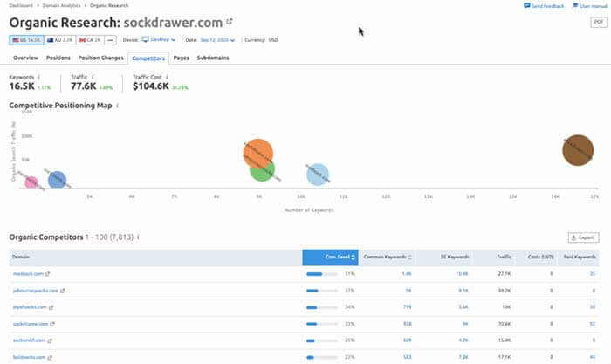Viewport: 611px width, 364px height.
Task: Open first competitor row's external link icon
Action: tap(47, 274)
